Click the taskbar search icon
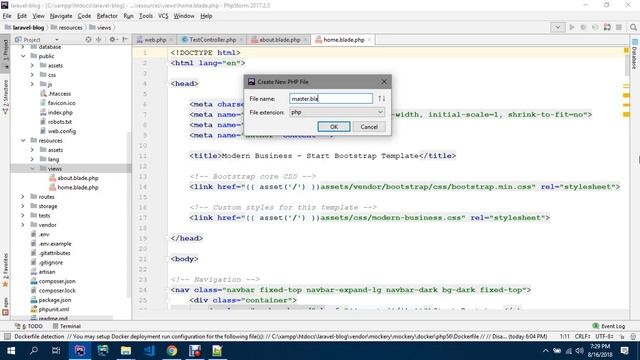Image resolution: width=640 pixels, height=360 pixels. point(34,351)
